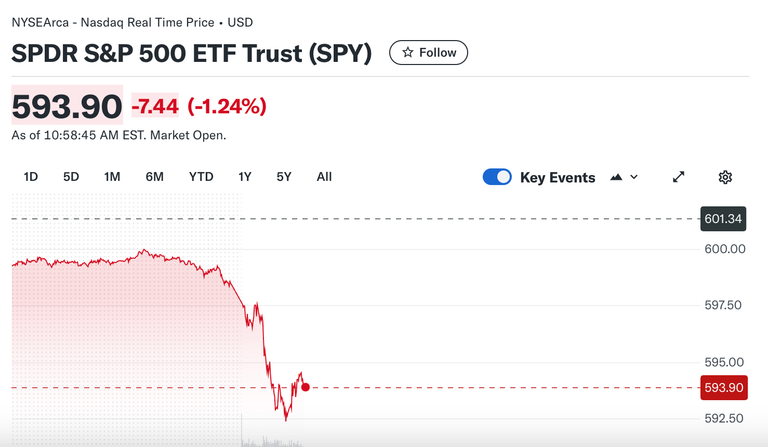Switch chart to 5D range
The image size is (768, 447).
click(71, 177)
